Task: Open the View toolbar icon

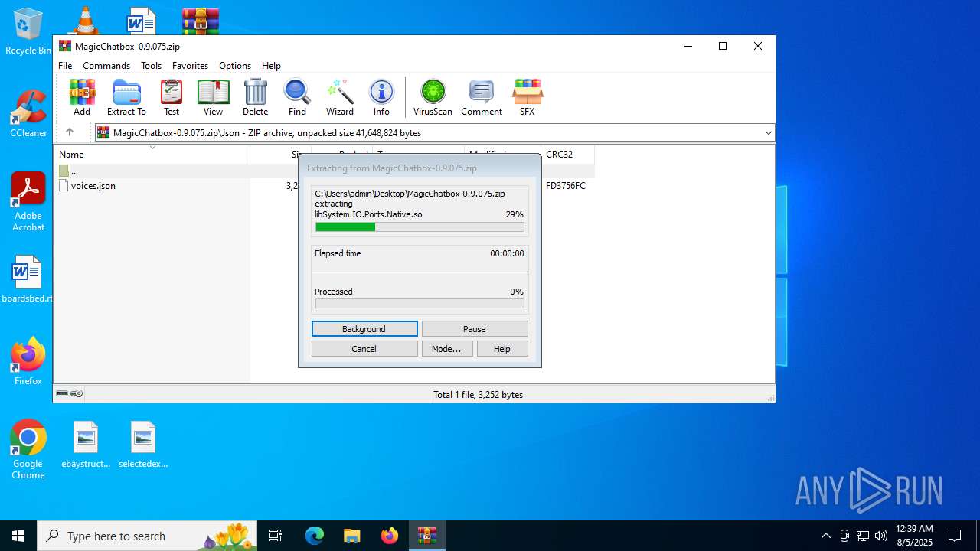Action: coord(213,97)
